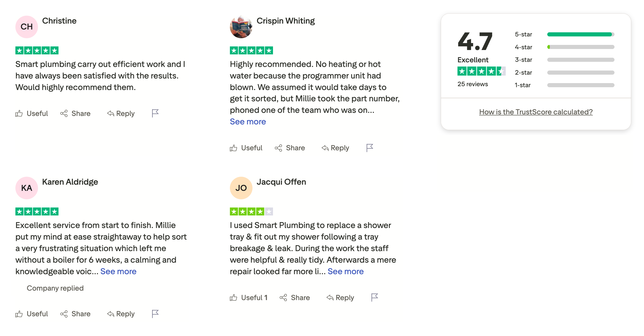Click the Share icon on Christine's review
The width and height of the screenshot is (644, 336).
pyautogui.click(x=64, y=113)
